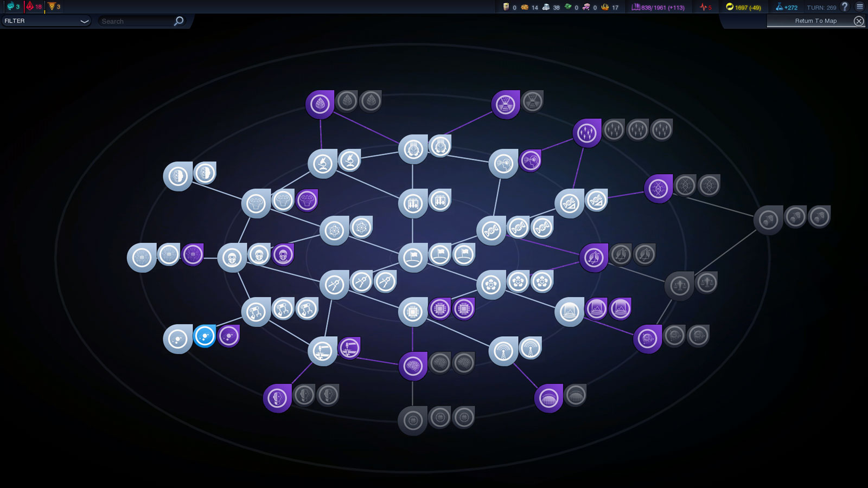Select the large white processor chip node

(413, 312)
